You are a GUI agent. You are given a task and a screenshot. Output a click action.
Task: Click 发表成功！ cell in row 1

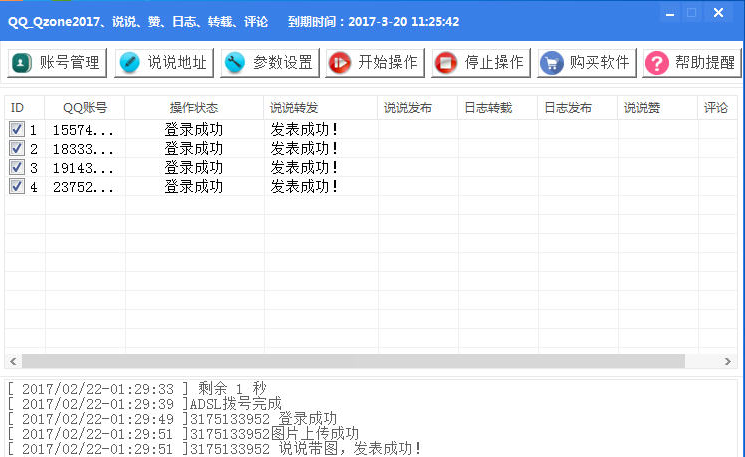click(304, 129)
